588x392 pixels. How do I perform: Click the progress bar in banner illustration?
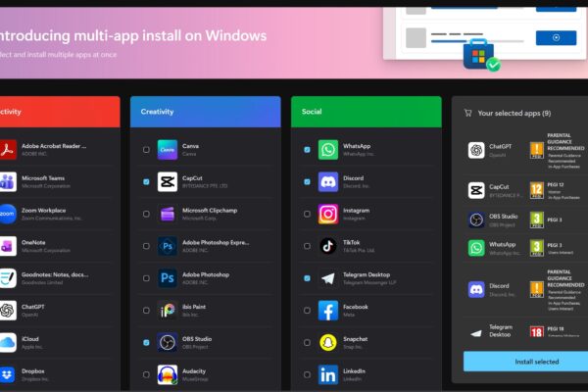477,41
